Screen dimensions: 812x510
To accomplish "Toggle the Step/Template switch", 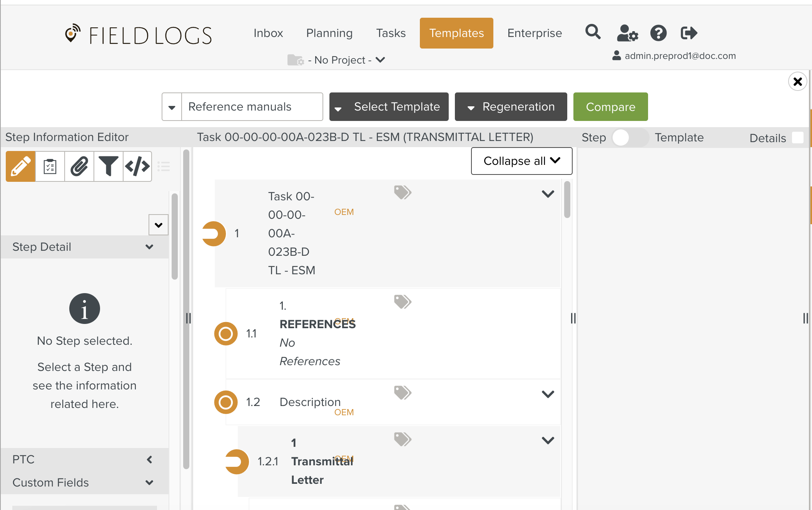I will click(x=630, y=138).
